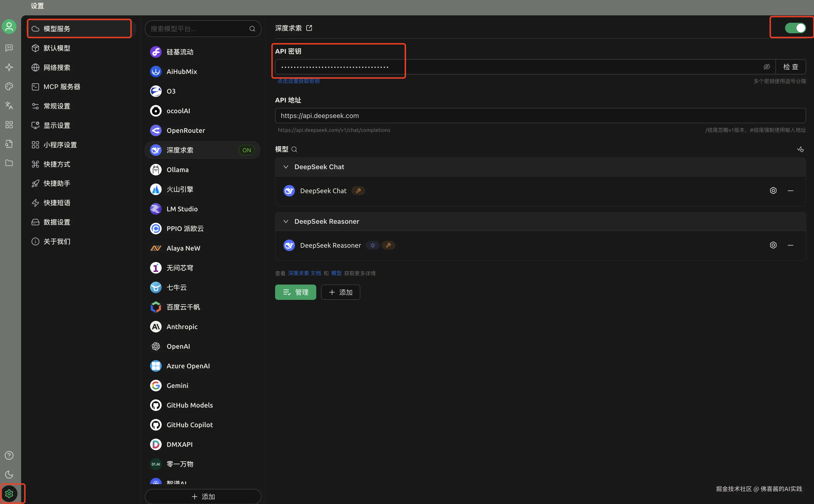This screenshot has height=504, width=814.
Task: Click the 点击这里获取密钥 link
Action: pyautogui.click(x=299, y=81)
